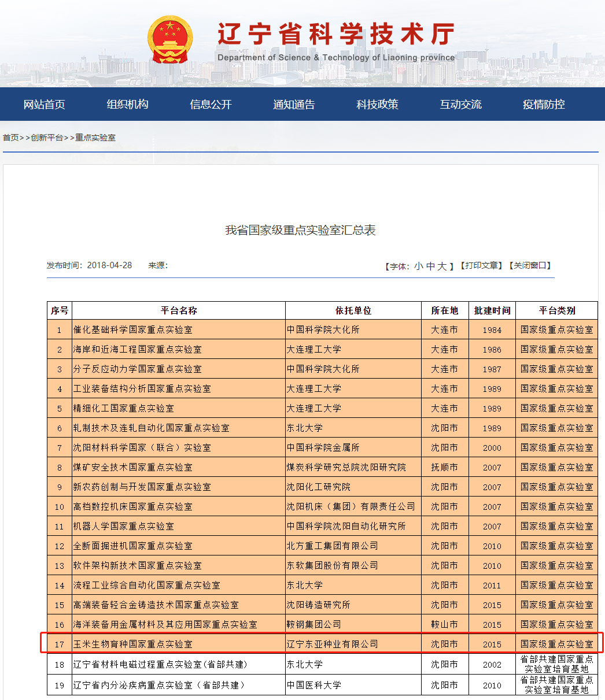605x700 pixels.
Task: Open the 疫情防控 navigation item
Action: tap(544, 105)
